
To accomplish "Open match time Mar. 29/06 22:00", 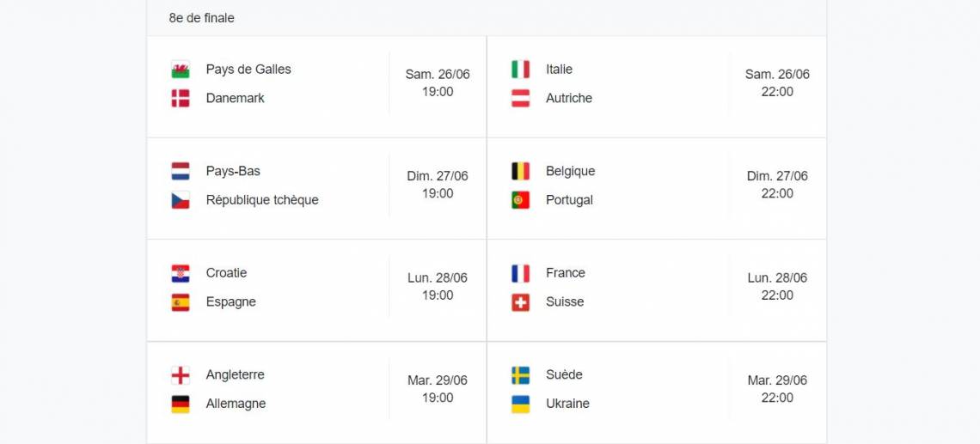I will click(777, 389).
